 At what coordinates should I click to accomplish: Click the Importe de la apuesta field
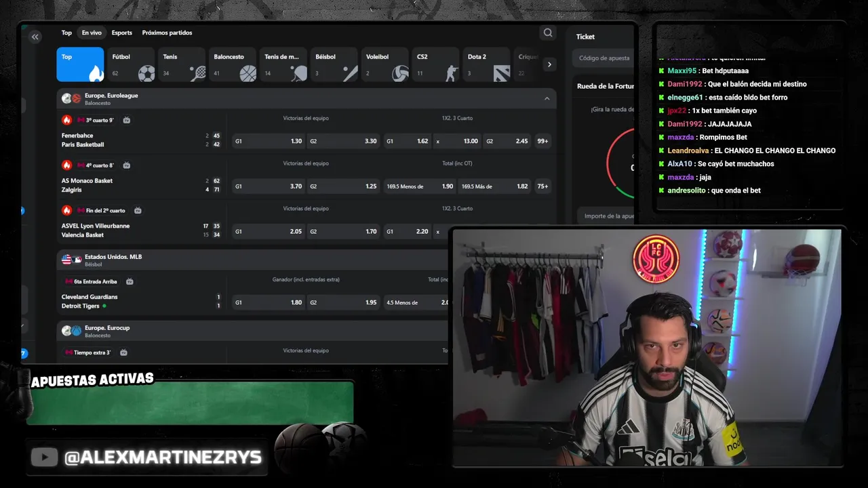[605, 216]
